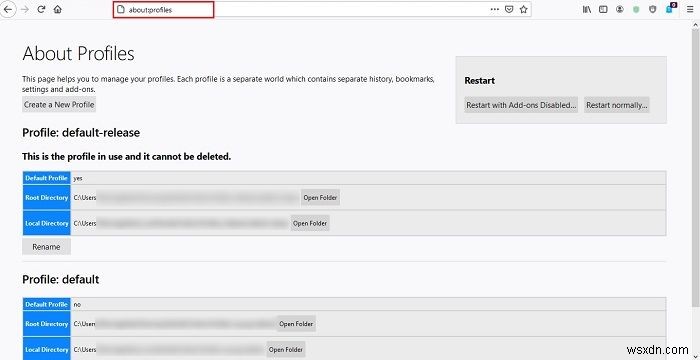The width and height of the screenshot is (700, 360).
Task: Open the hamburger application menu
Action: tap(690, 9)
